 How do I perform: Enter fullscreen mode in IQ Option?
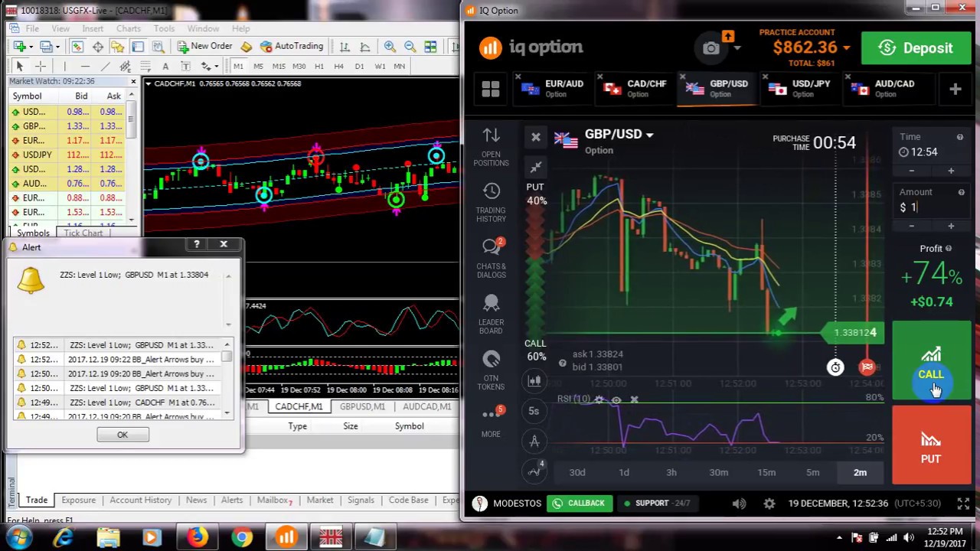point(963,503)
